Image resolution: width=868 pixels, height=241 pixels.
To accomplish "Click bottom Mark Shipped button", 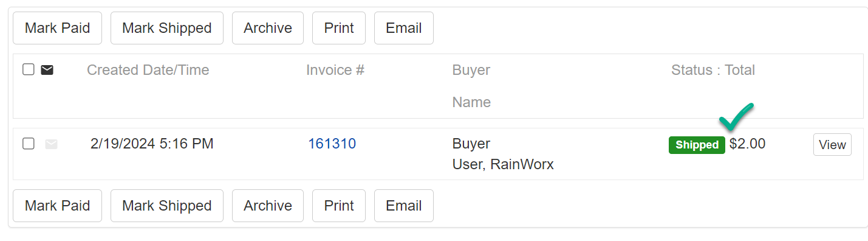I will (x=167, y=206).
